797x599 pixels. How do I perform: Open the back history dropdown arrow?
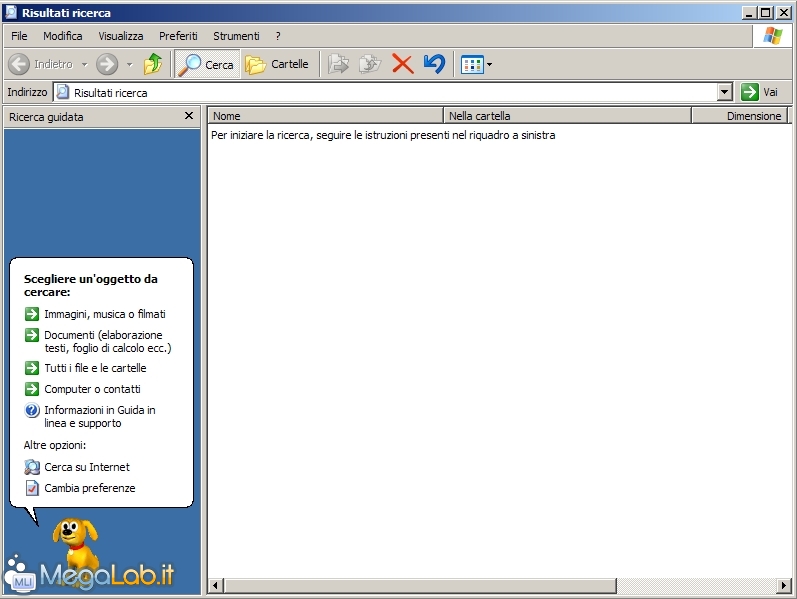pyautogui.click(x=84, y=65)
